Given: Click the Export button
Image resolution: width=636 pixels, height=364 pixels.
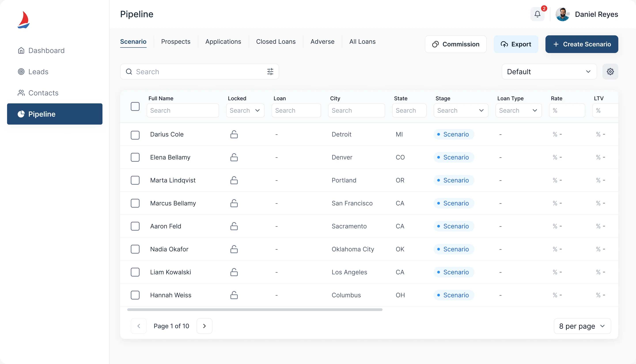Looking at the screenshot, I should [x=516, y=44].
